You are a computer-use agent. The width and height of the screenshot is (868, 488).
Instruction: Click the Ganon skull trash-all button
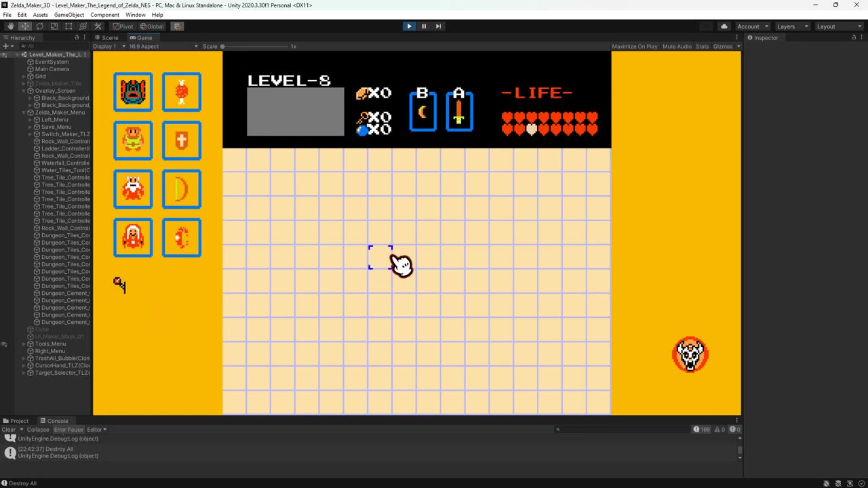click(x=690, y=354)
